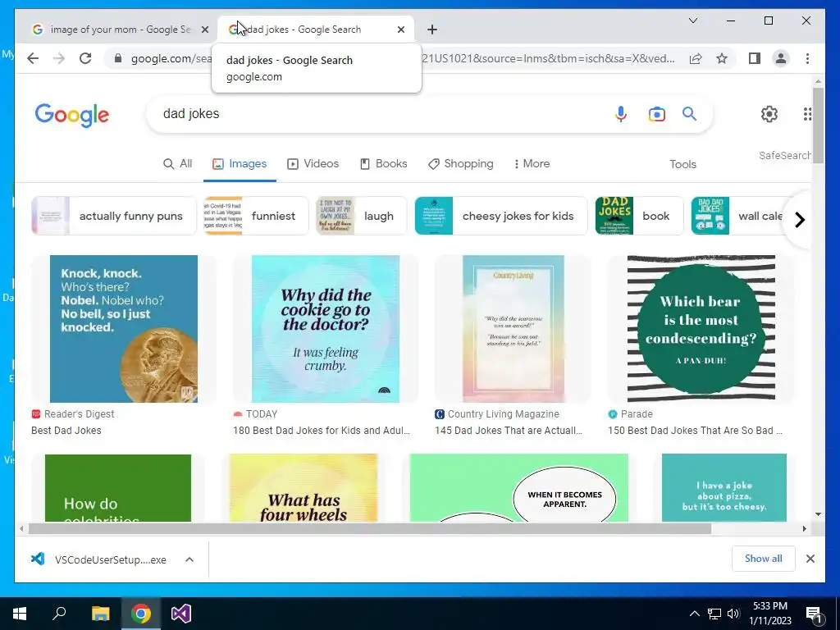Close the 'dad jokes' tab

click(x=400, y=30)
